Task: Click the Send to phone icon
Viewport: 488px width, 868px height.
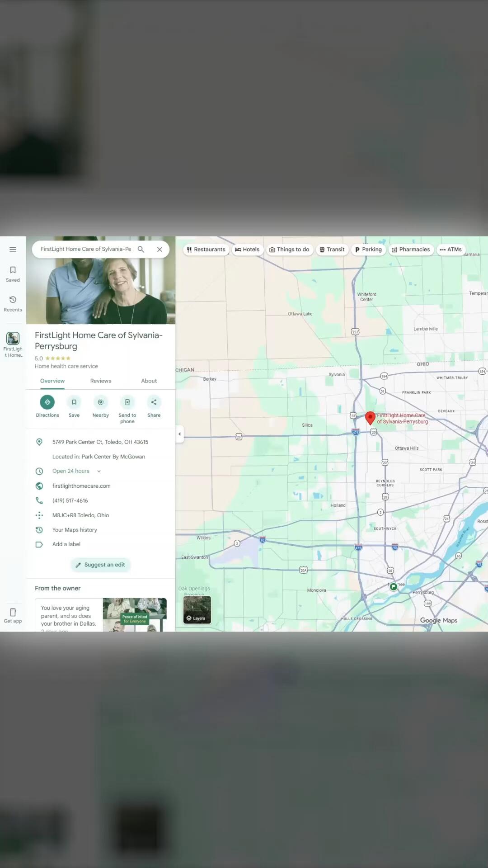Action: tap(127, 402)
